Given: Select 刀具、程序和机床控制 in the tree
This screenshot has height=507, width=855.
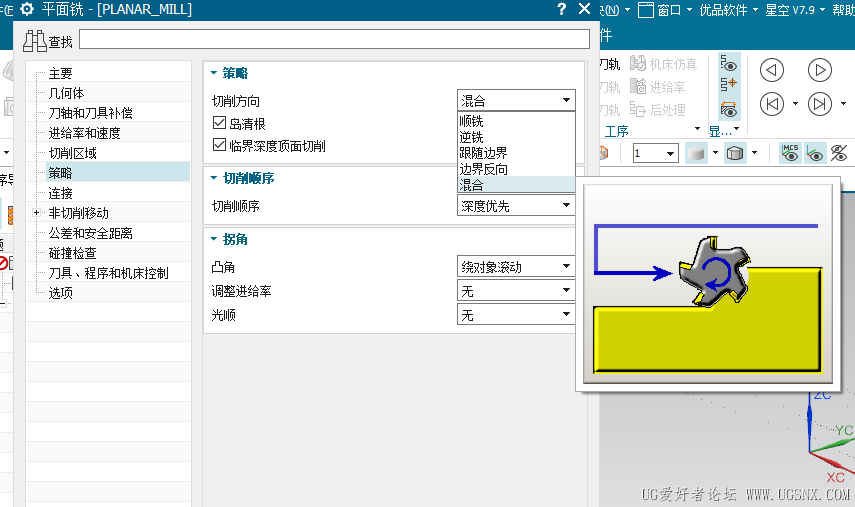Looking at the screenshot, I should [109, 273].
